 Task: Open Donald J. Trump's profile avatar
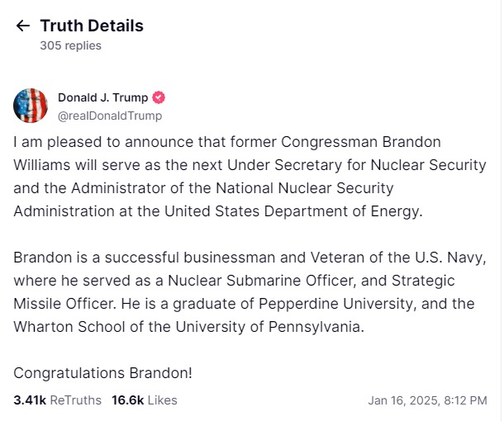tap(31, 106)
